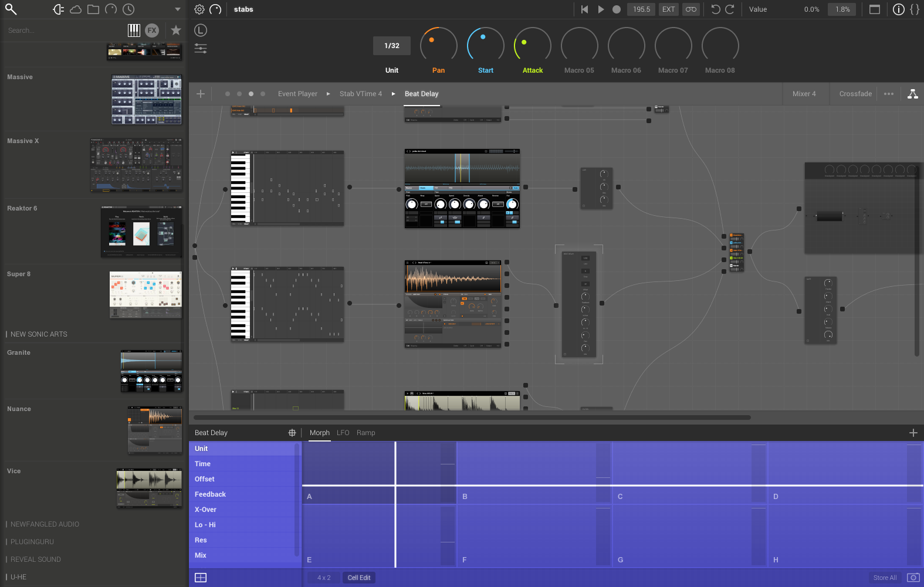Viewport: 924px width, 587px height.
Task: Click the search magnifier icon
Action: tap(11, 9)
